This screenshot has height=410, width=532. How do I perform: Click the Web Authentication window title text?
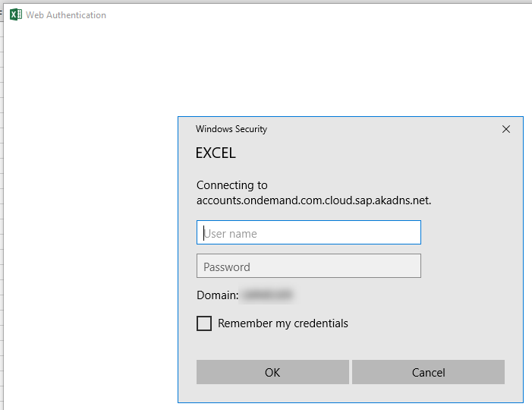click(x=66, y=15)
